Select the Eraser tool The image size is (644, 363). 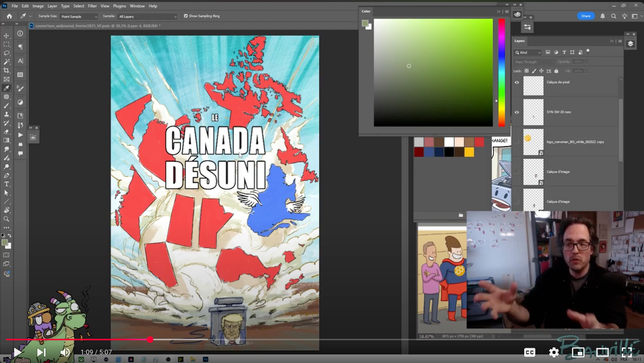pyautogui.click(x=7, y=132)
